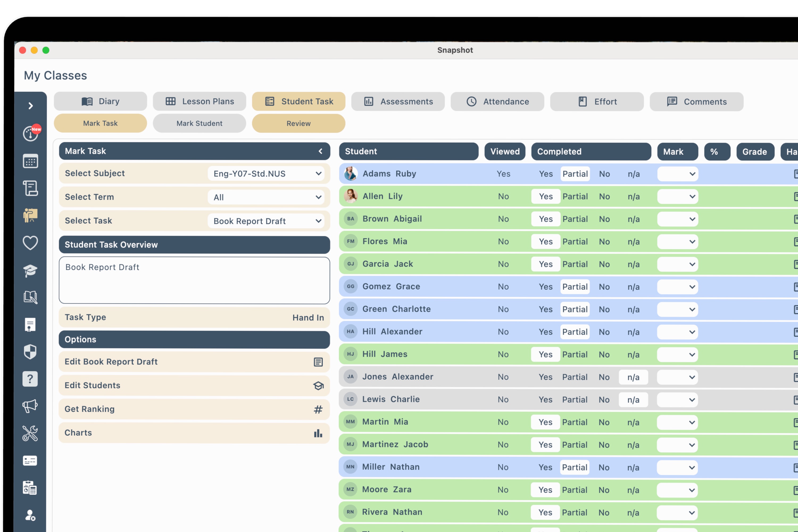Set Green Charlotte completed to Yes
Image resolution: width=798 pixels, height=532 pixels.
coord(546,309)
